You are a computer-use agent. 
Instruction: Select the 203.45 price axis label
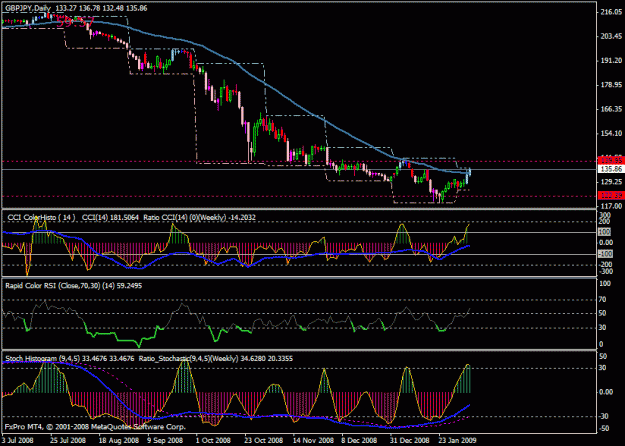click(611, 36)
